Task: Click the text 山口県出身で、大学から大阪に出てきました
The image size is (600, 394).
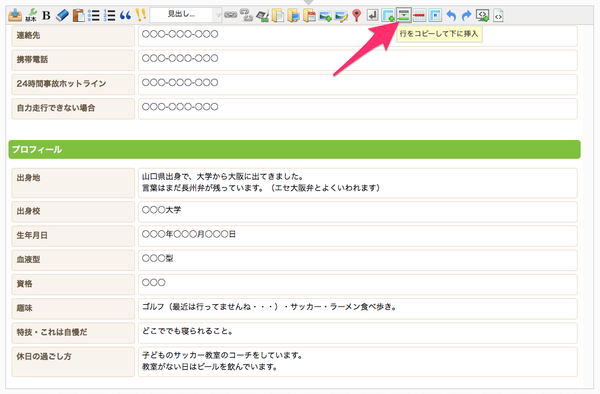Action: coord(223,177)
